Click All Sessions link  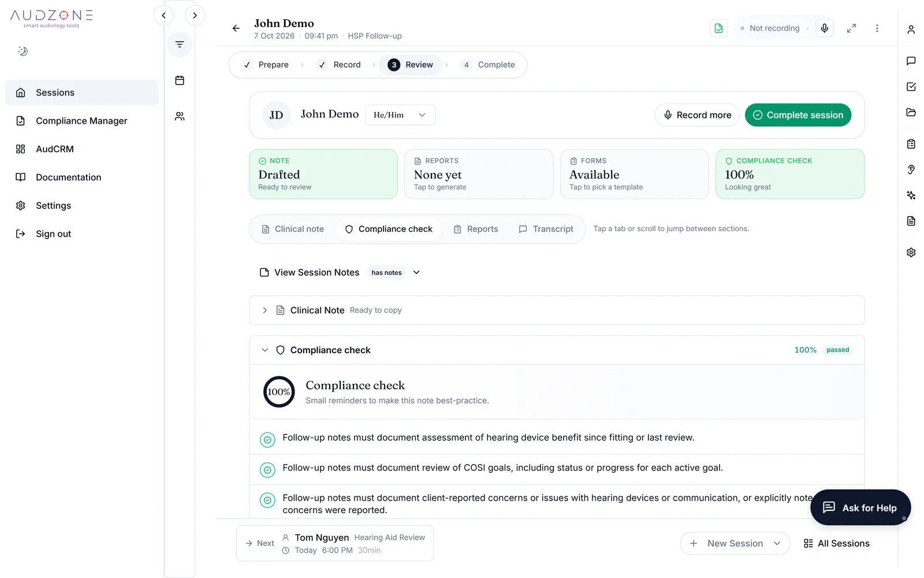[x=836, y=543]
